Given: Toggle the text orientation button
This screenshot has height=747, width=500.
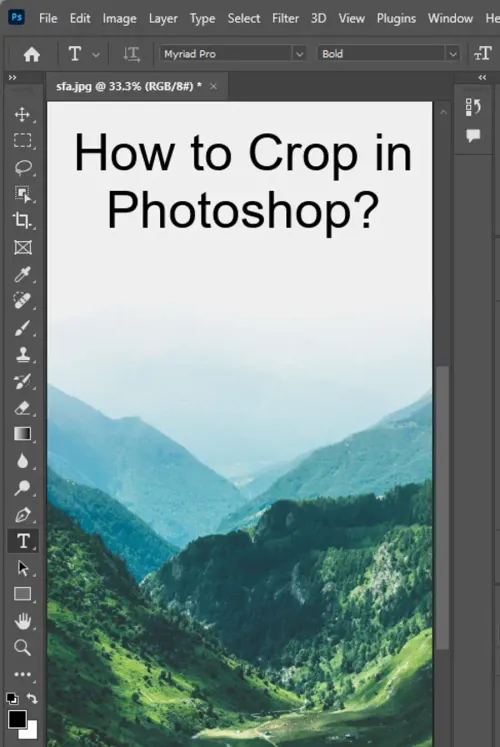Looking at the screenshot, I should click(131, 54).
